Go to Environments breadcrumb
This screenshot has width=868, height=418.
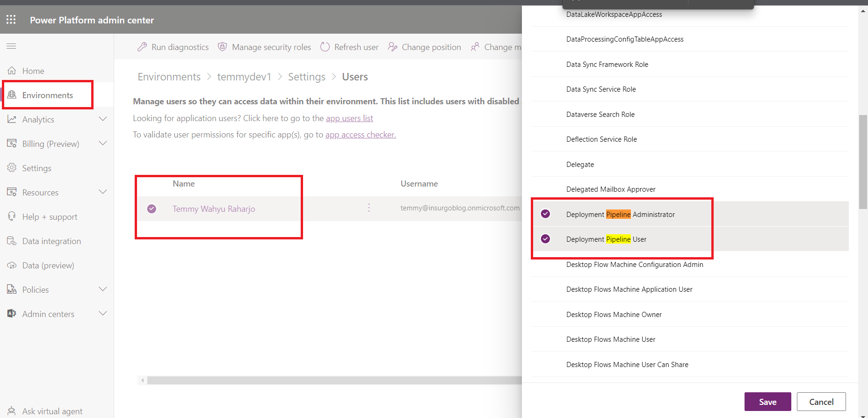click(x=169, y=77)
